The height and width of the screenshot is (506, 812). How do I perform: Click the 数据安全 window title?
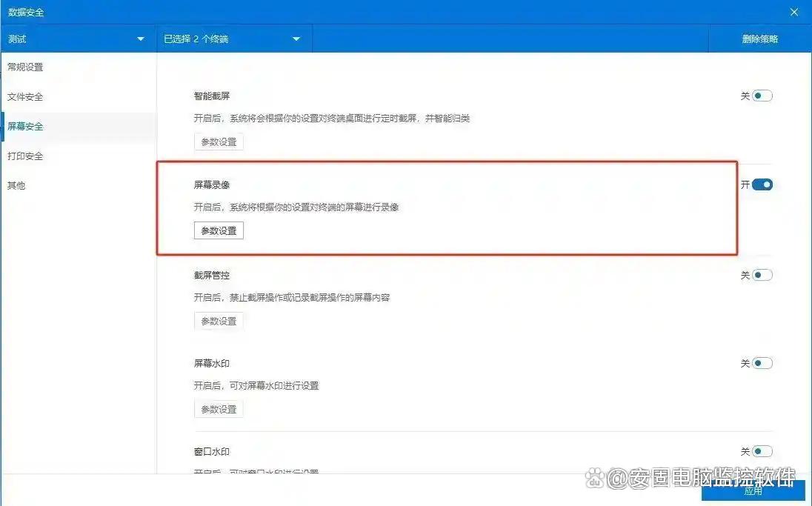(x=26, y=12)
